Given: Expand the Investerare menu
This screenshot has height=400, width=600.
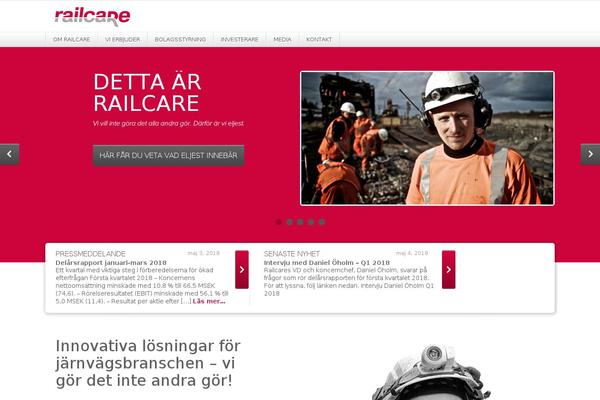Looking at the screenshot, I should tap(240, 39).
